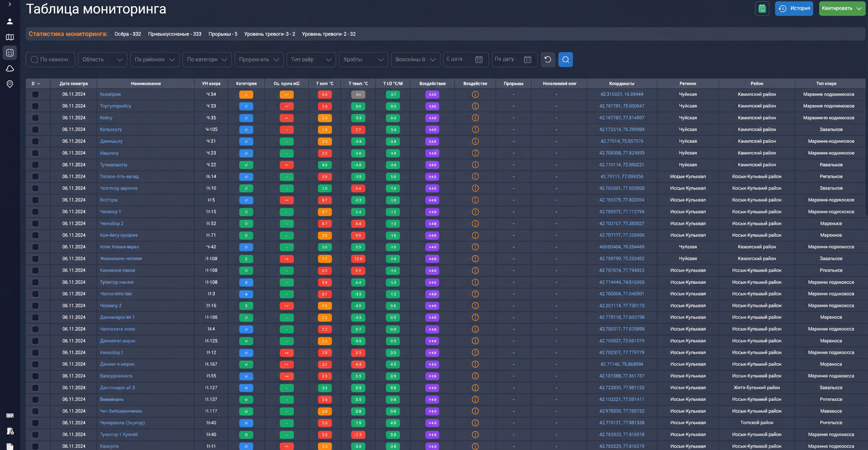Click orange category badge in first row

[x=246, y=94]
